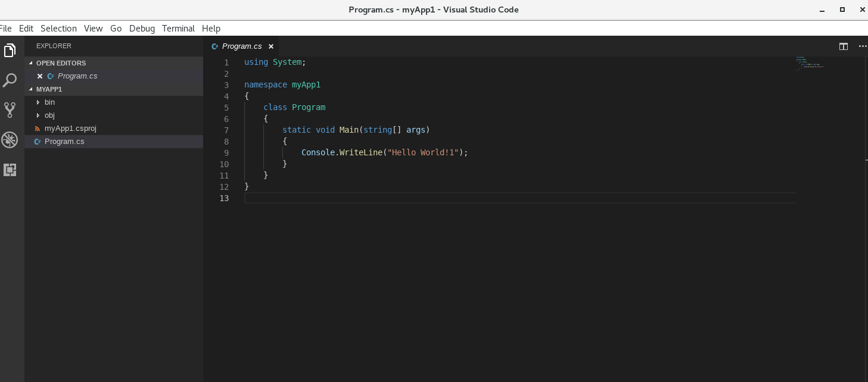Click the "class Program" declaration
This screenshot has height=382, width=868.
[294, 107]
